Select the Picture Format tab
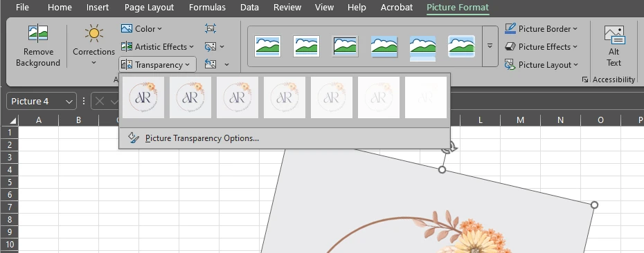This screenshot has height=253, width=644. pyautogui.click(x=458, y=8)
